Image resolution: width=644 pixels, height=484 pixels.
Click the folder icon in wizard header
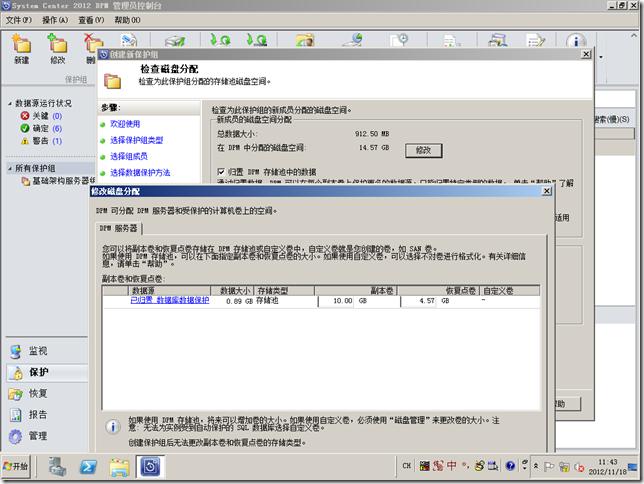(112, 81)
